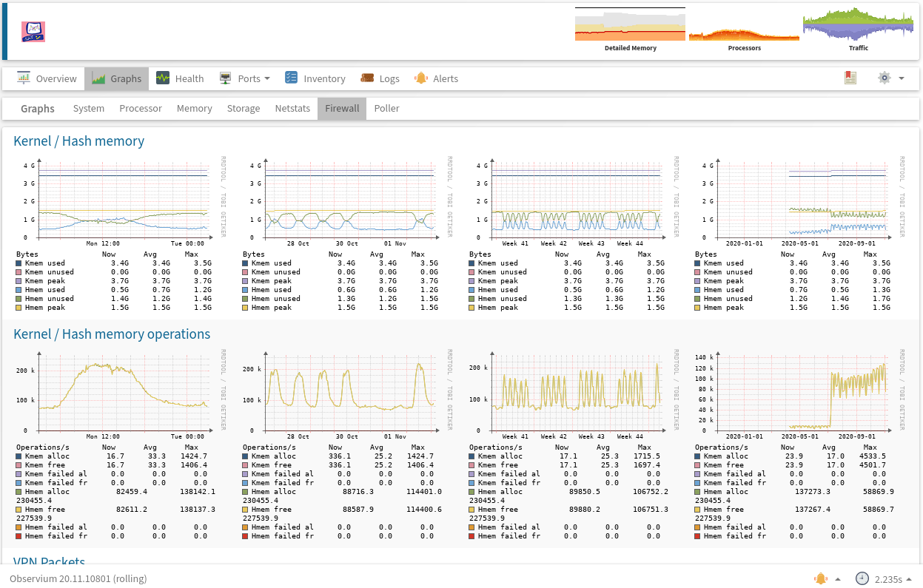Click the Ports monitor icon
Image resolution: width=923 pixels, height=588 pixels.
pos(226,78)
